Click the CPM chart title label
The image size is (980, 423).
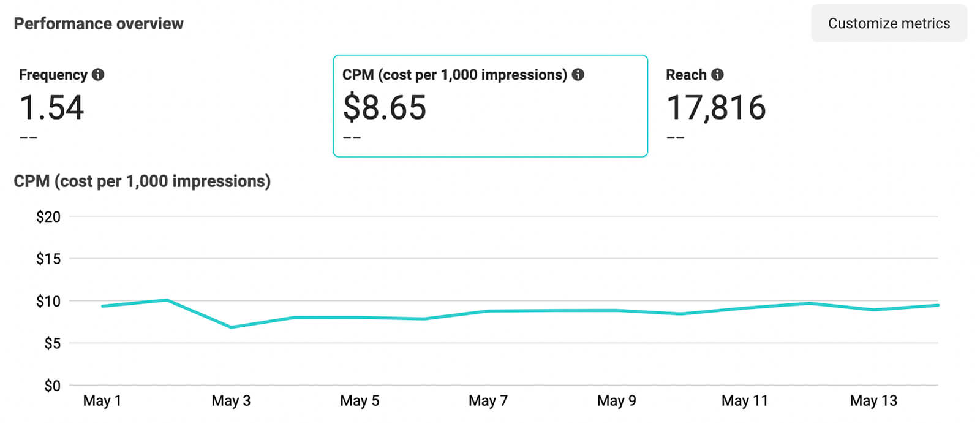point(142,181)
